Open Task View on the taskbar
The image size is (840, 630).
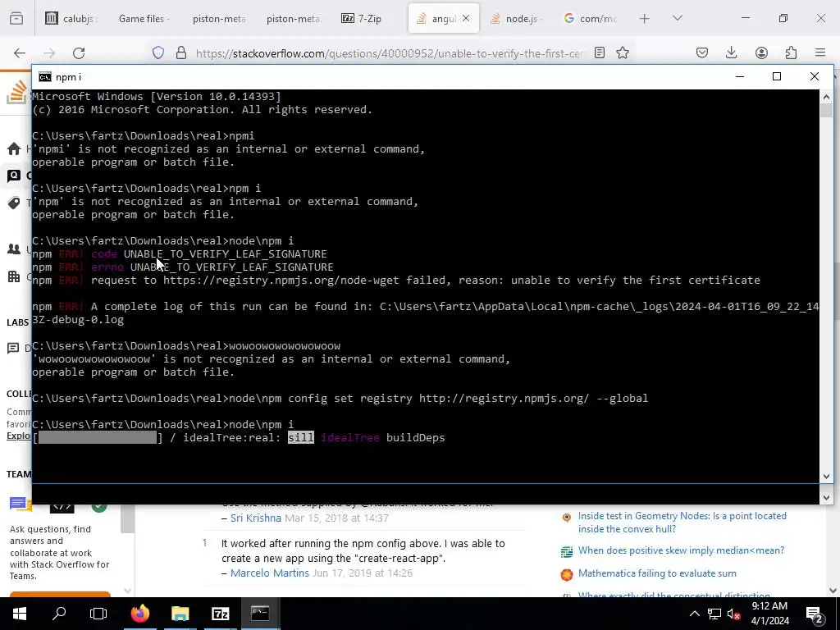(98, 614)
